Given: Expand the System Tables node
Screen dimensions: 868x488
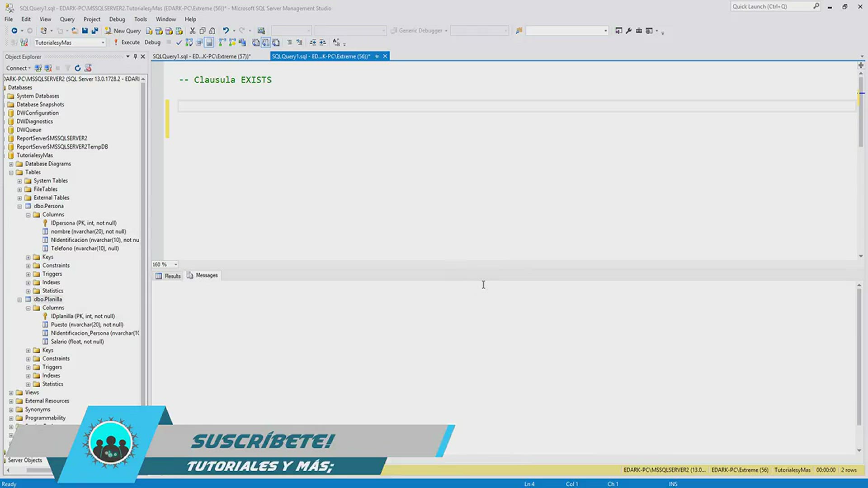Looking at the screenshot, I should [x=19, y=181].
